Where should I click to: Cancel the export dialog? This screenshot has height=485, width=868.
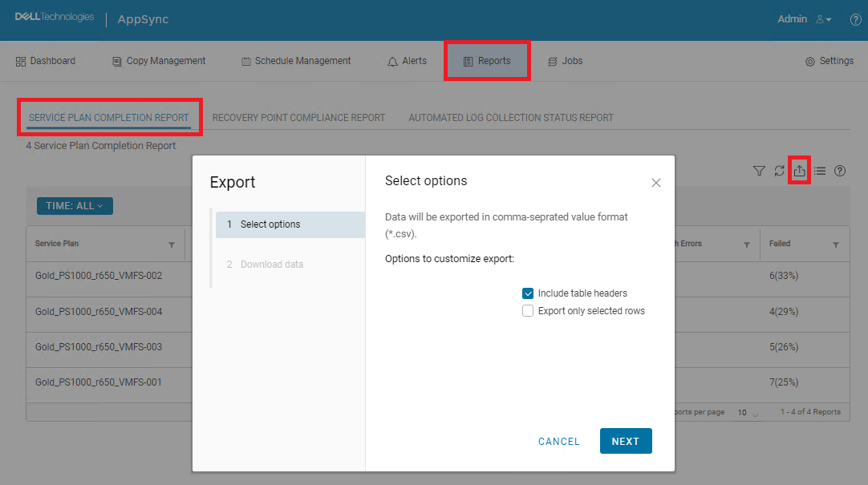tap(558, 440)
